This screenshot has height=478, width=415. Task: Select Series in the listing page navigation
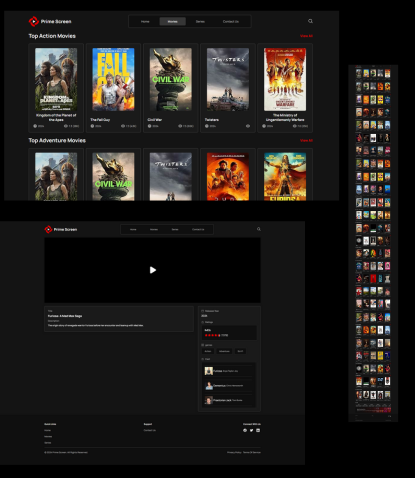click(200, 22)
